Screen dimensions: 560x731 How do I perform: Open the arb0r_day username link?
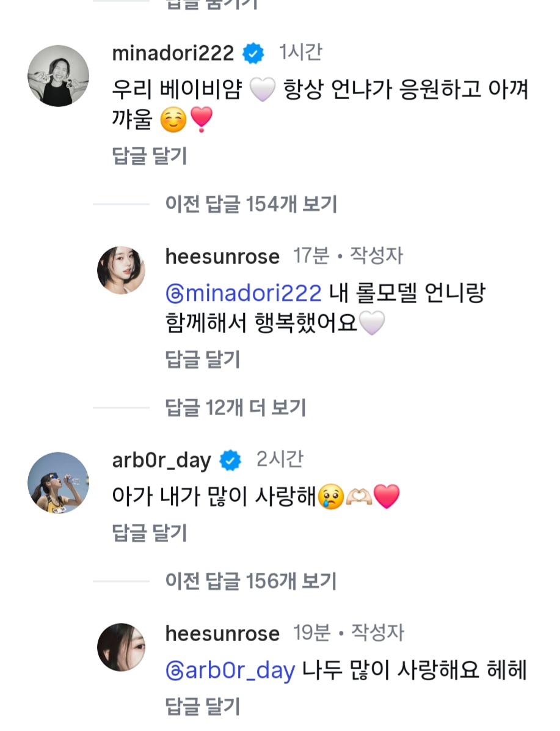tap(161, 460)
